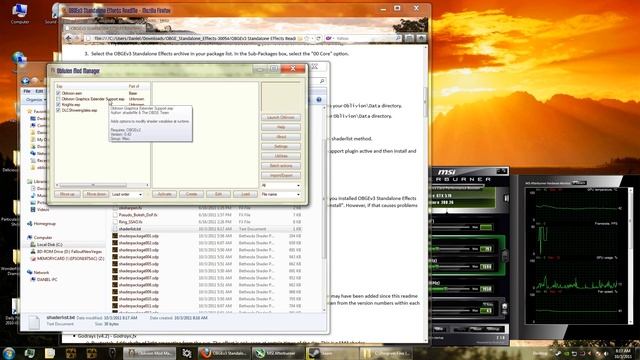Open File menu in Explorer window

click(x=27, y=91)
